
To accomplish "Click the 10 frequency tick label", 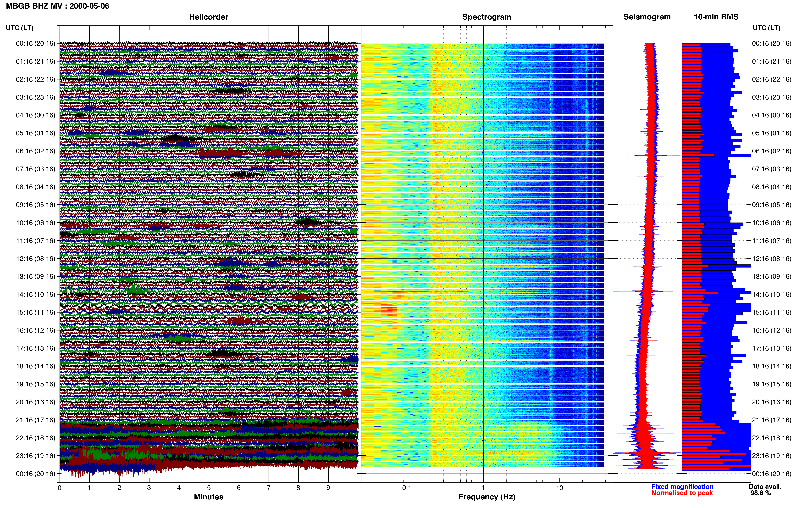I will click(559, 488).
